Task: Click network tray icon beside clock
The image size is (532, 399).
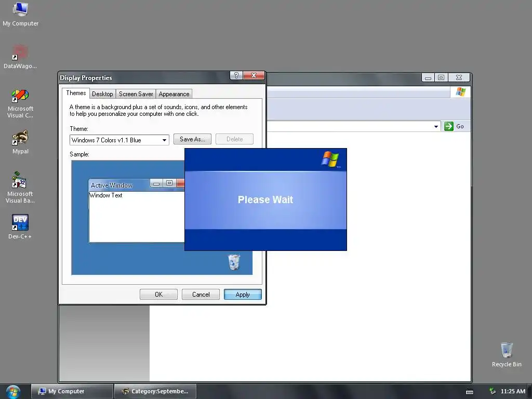Action: (493, 391)
